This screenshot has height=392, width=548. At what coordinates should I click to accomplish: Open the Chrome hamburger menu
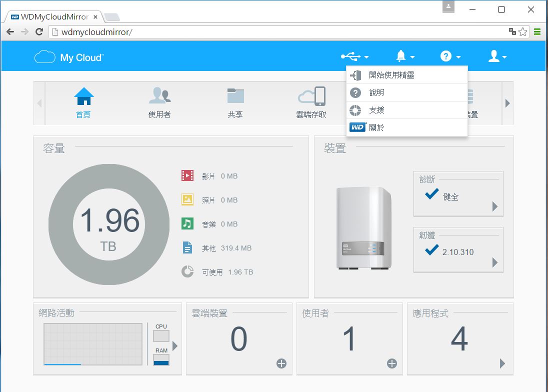[537, 32]
